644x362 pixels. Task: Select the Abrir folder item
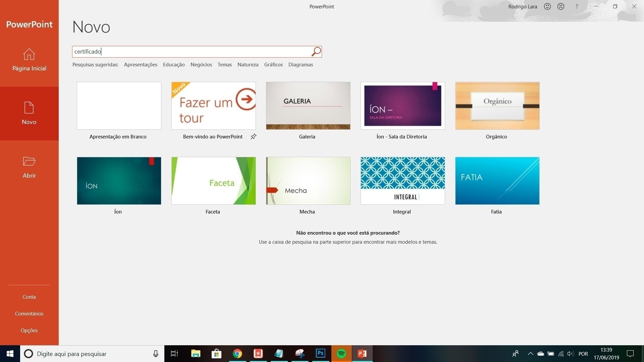pyautogui.click(x=29, y=167)
